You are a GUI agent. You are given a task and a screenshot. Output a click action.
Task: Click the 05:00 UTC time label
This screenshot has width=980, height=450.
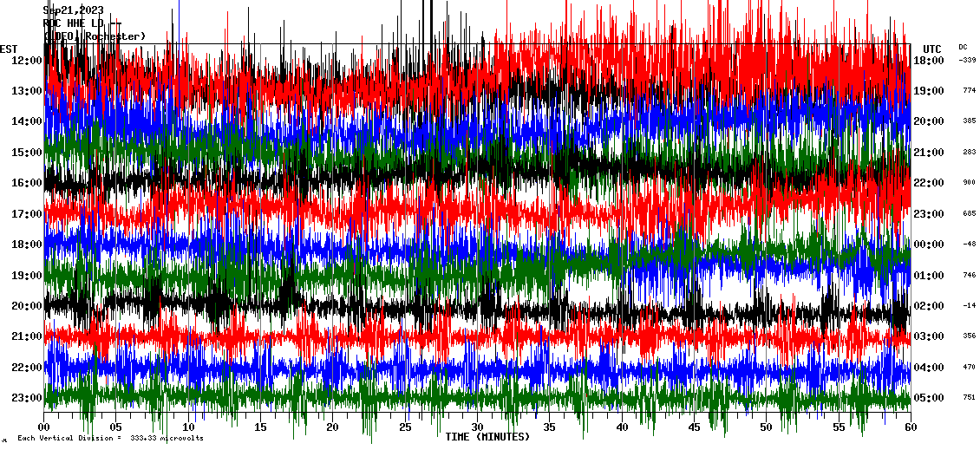(929, 398)
